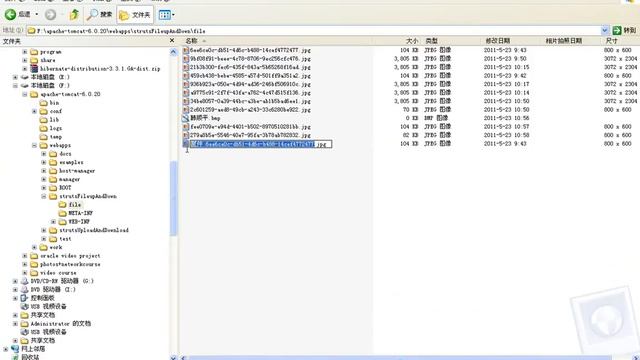Select the lib folder in tree

(x=49, y=120)
